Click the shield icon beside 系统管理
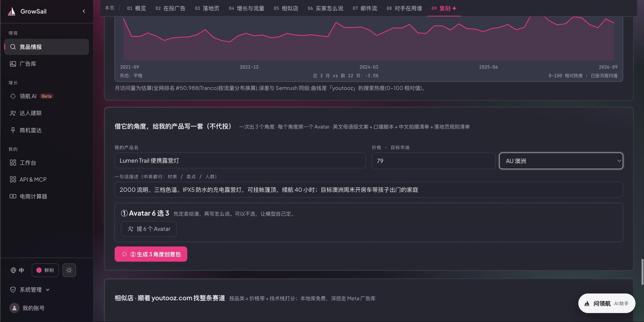 tap(13, 290)
